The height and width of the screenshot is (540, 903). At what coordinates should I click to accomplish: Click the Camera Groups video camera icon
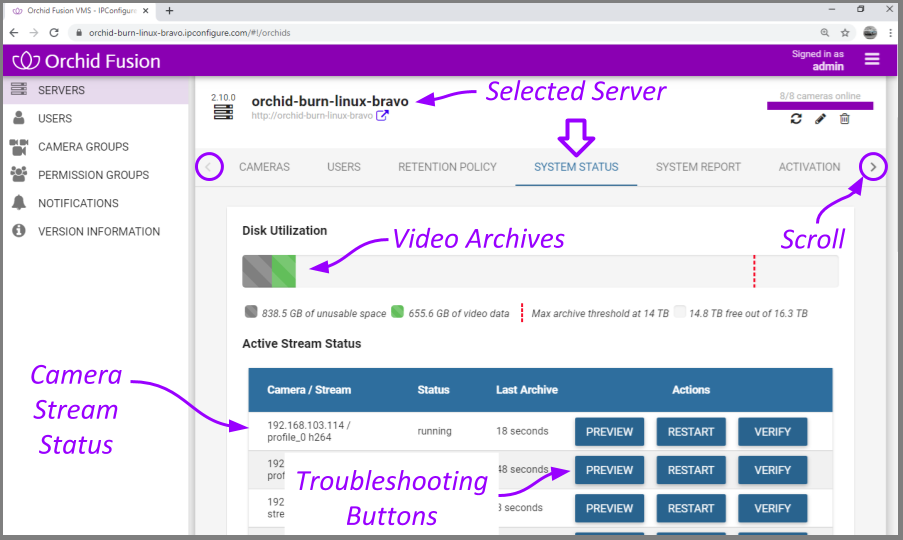point(18,147)
